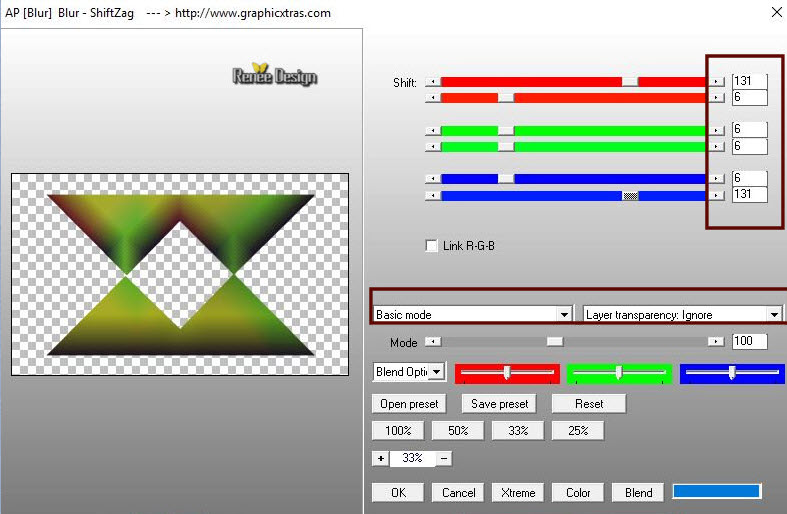The height and width of the screenshot is (514, 787).
Task: Click Save preset button
Action: [499, 404]
